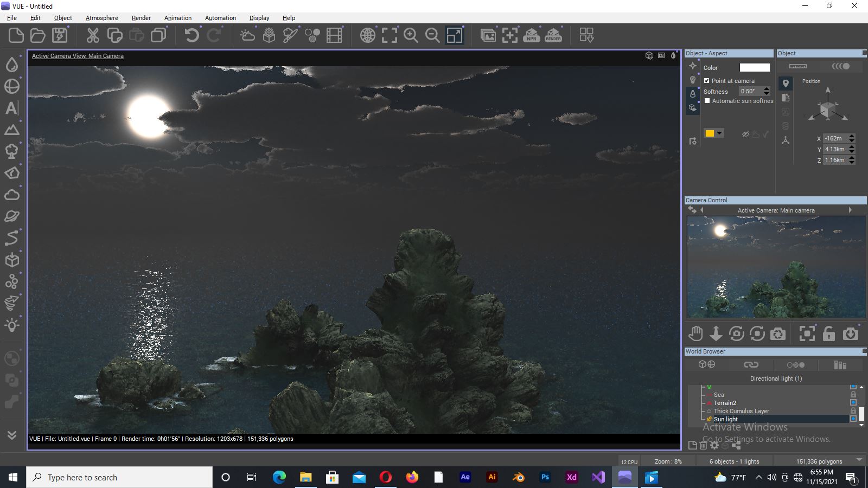868x488 pixels.
Task: Expand left sidebar with double chevron
Action: [12, 435]
